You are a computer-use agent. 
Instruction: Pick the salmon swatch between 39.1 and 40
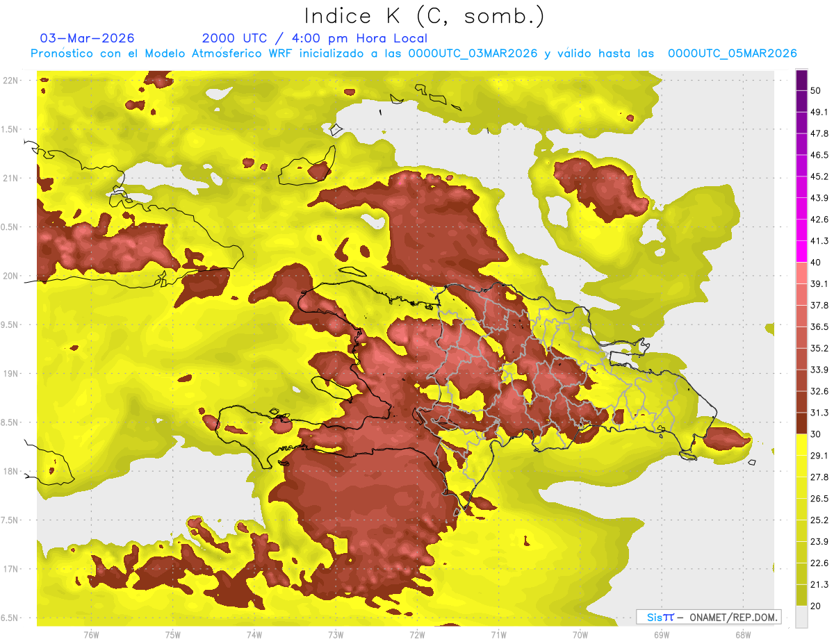click(x=801, y=274)
